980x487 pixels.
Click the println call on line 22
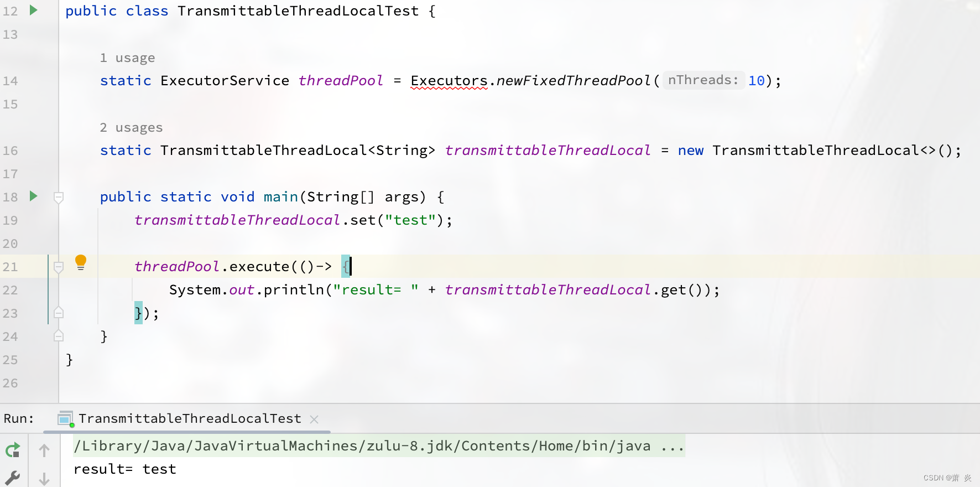[294, 290]
